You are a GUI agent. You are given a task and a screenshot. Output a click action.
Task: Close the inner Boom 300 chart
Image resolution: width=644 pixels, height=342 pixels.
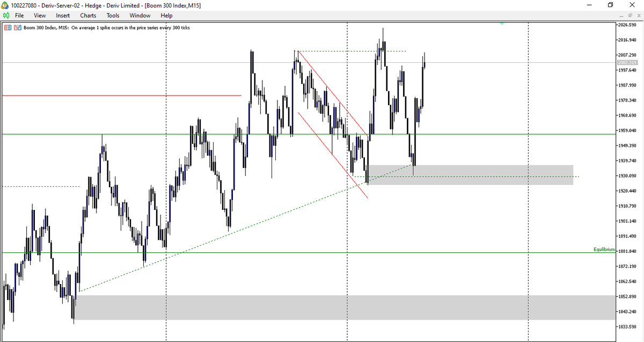[x=638, y=16]
